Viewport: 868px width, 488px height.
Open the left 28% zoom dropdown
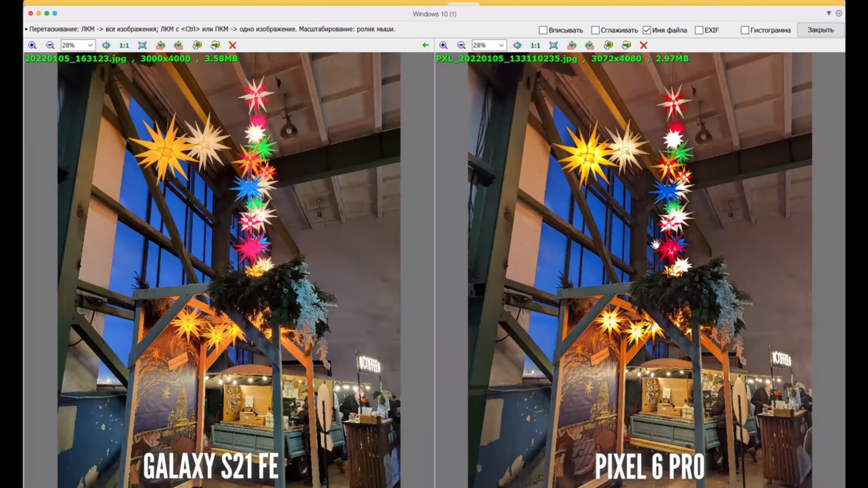coord(90,45)
